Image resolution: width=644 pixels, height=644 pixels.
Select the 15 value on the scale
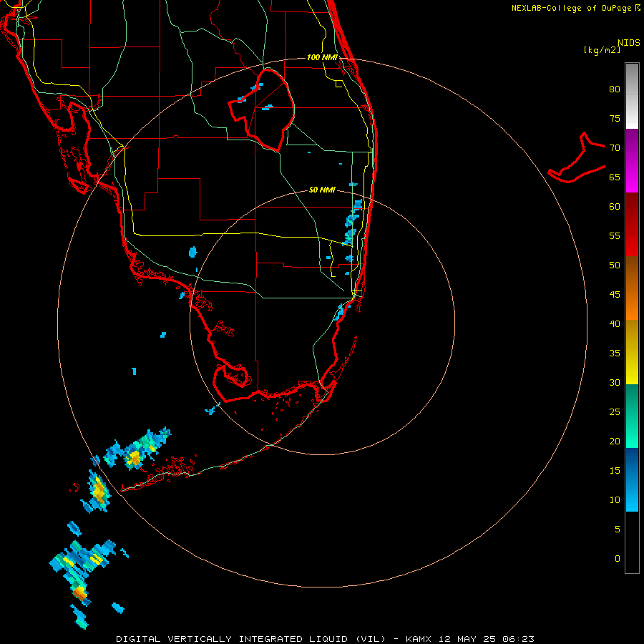(615, 471)
